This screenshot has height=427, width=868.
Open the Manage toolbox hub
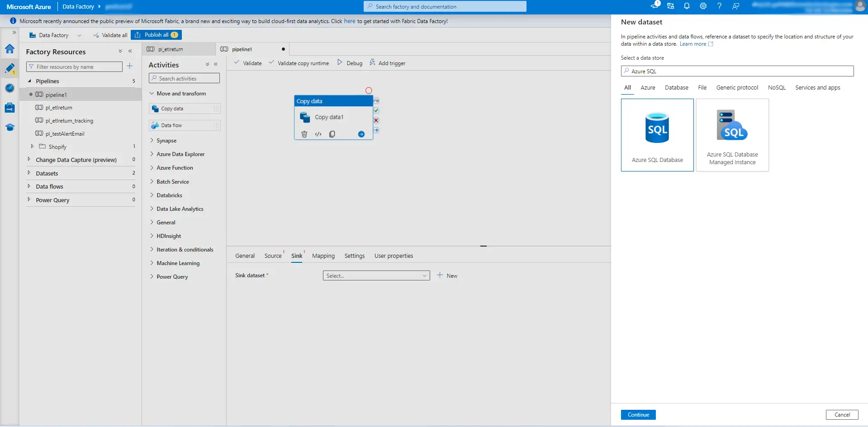pos(9,108)
